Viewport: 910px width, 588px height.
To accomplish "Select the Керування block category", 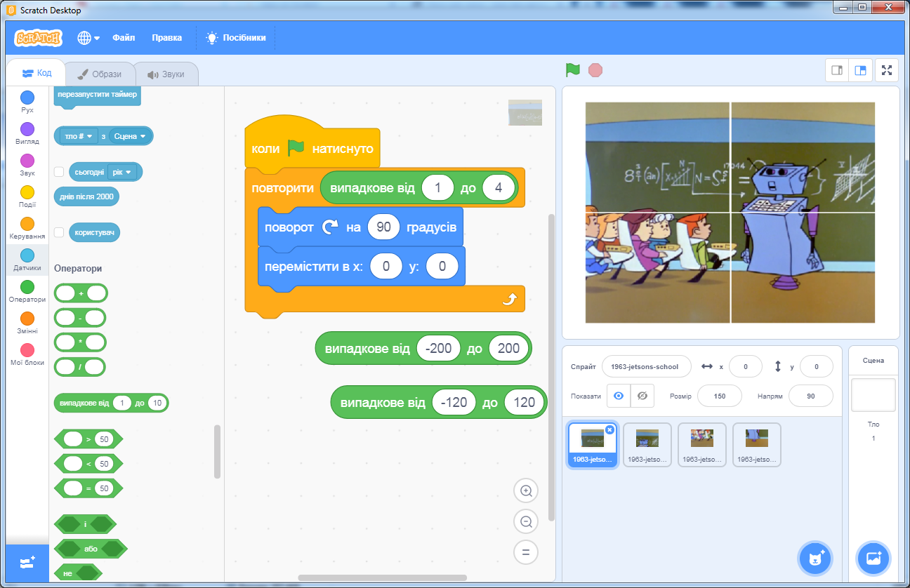I will [27, 228].
